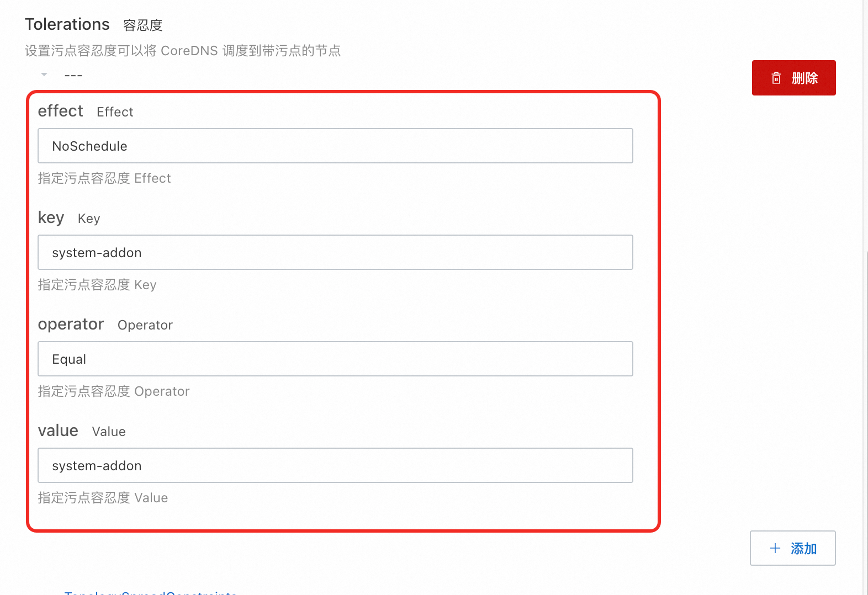
Task: Click the key field containing system-addon
Action: (x=335, y=252)
